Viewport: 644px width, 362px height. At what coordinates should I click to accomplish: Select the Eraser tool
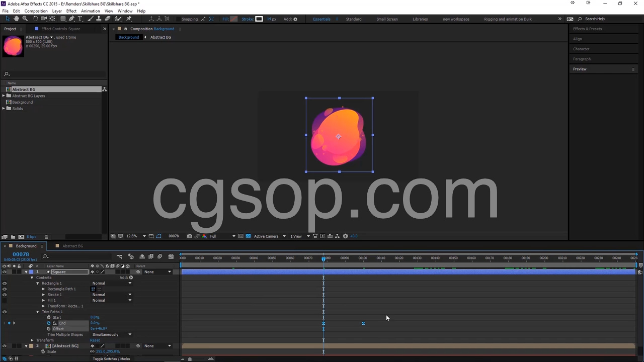(108, 19)
